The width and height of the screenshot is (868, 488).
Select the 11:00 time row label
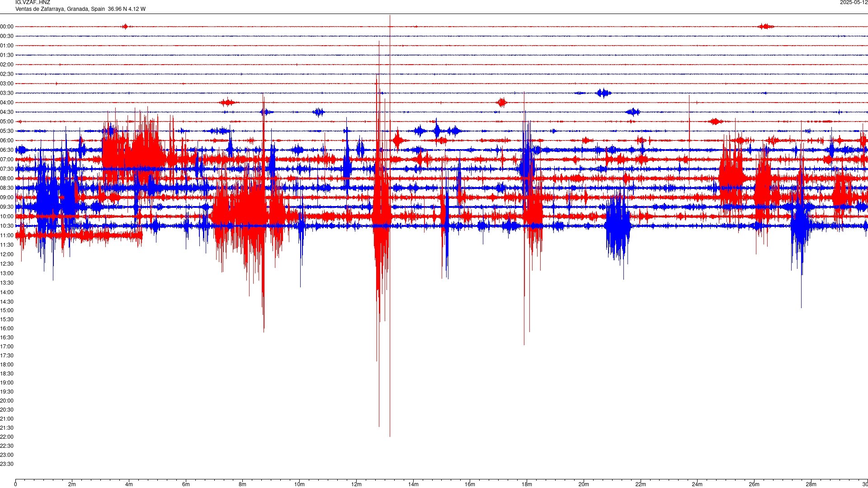click(x=7, y=235)
